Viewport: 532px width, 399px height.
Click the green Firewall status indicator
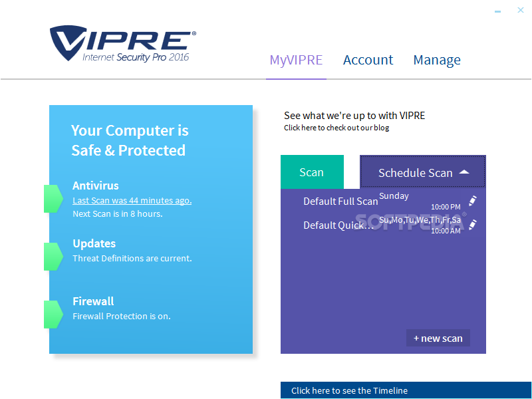(x=53, y=315)
